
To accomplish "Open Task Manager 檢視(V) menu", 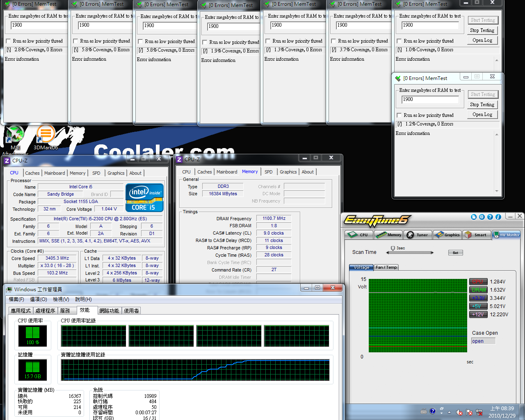I will pyautogui.click(x=61, y=299).
